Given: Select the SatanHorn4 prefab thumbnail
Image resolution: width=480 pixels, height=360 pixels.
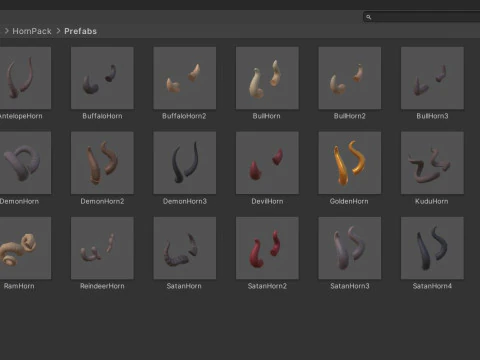Looking at the screenshot, I should tap(432, 248).
